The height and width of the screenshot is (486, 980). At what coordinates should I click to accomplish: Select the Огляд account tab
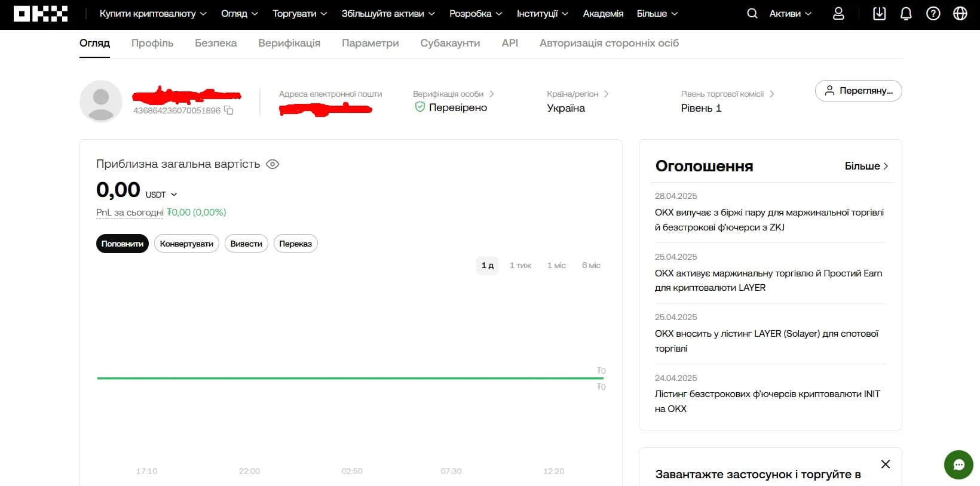[94, 43]
